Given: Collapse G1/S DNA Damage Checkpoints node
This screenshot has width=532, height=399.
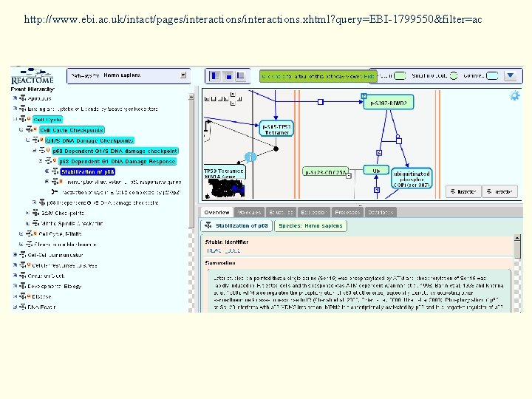Looking at the screenshot, I should (28, 140).
